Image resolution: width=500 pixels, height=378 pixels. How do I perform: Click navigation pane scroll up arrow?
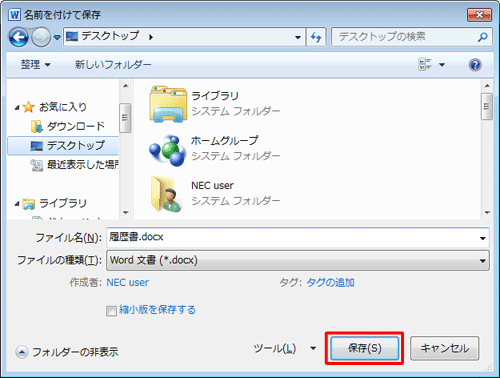(126, 86)
